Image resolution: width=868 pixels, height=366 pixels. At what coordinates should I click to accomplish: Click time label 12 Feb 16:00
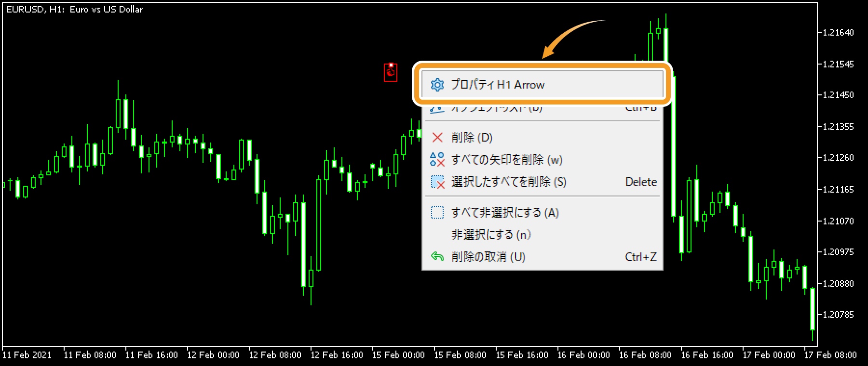337,355
